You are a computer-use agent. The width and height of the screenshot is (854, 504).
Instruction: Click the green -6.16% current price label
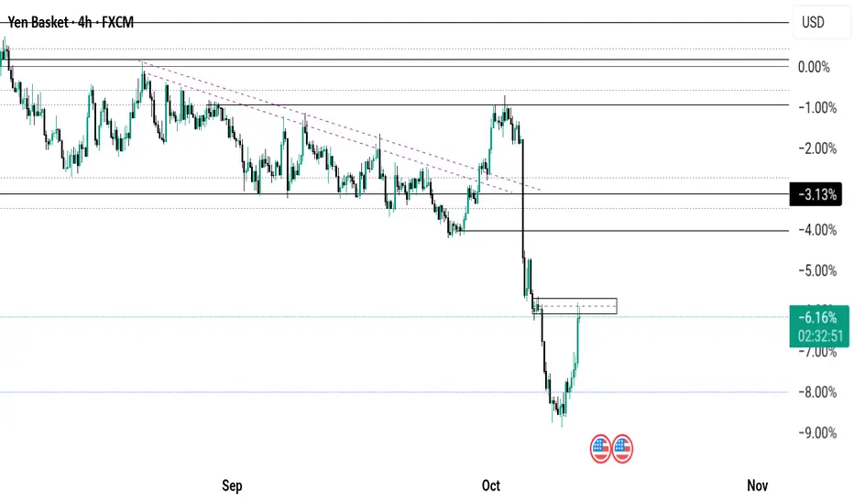pos(817,316)
